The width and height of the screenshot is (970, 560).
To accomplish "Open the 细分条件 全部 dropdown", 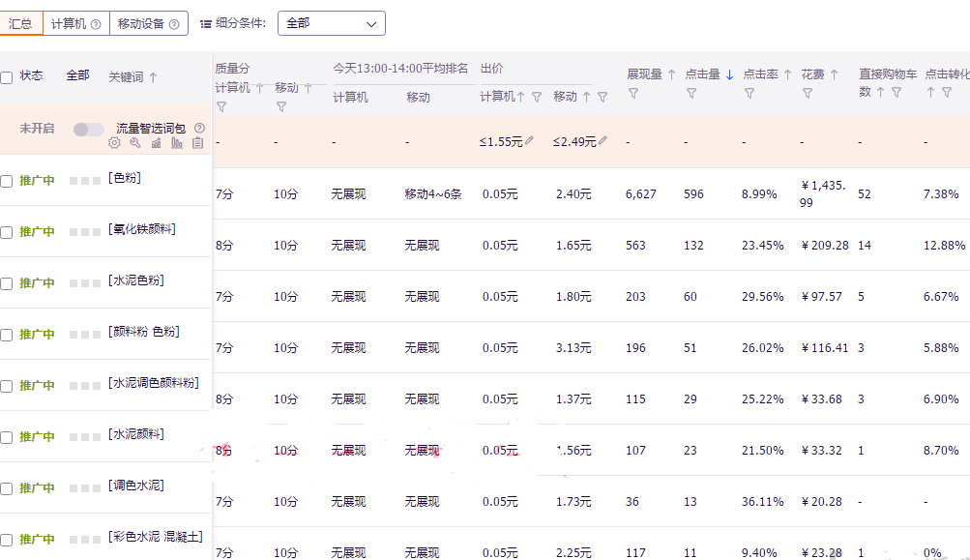I will click(332, 23).
